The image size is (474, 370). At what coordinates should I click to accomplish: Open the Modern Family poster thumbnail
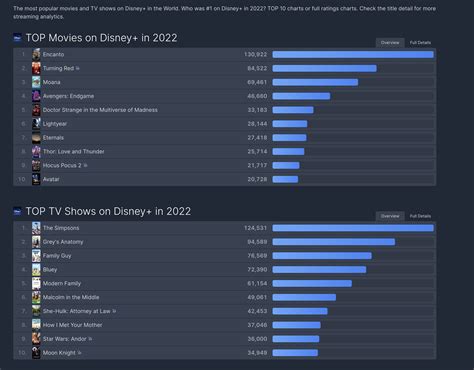pyautogui.click(x=36, y=284)
